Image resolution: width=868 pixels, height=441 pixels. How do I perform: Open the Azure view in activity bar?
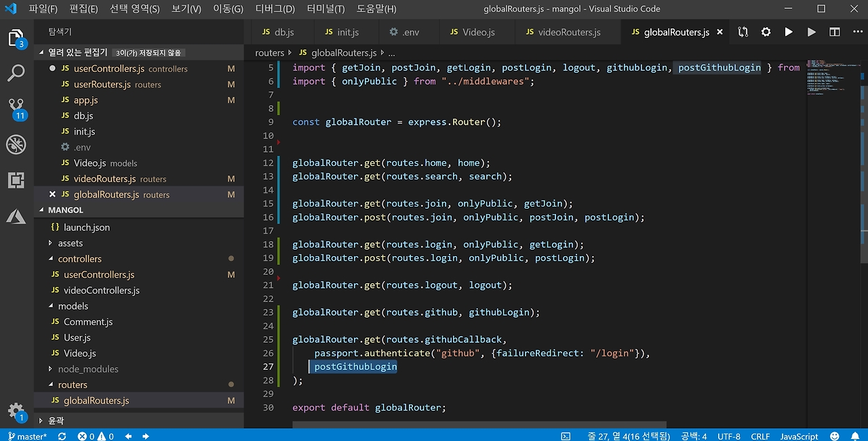(x=16, y=216)
